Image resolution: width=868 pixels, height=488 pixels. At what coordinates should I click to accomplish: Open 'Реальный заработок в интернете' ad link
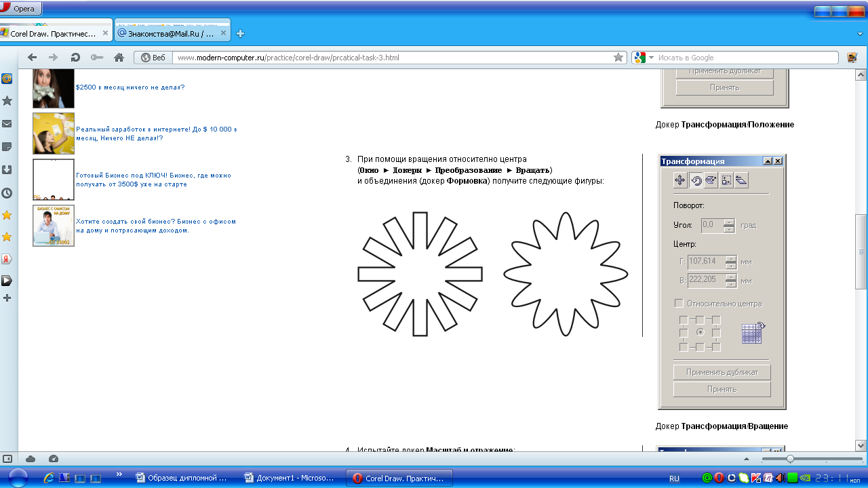156,134
